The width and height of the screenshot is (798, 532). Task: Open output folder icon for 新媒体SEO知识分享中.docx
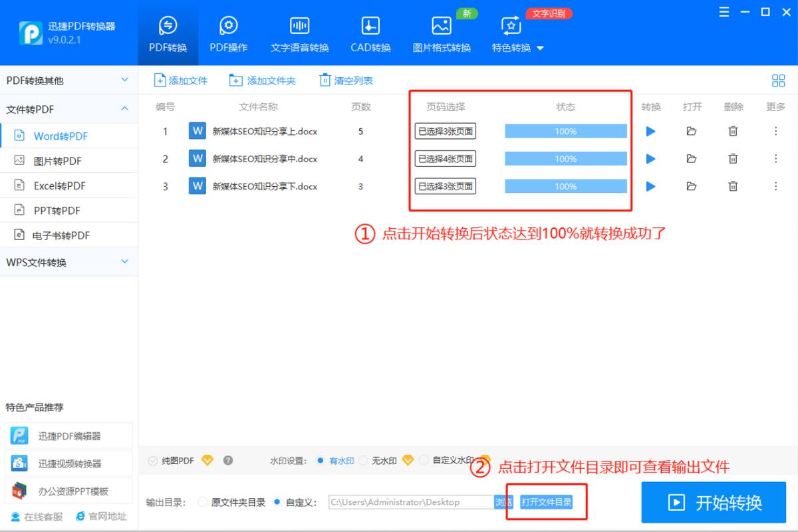click(x=692, y=158)
